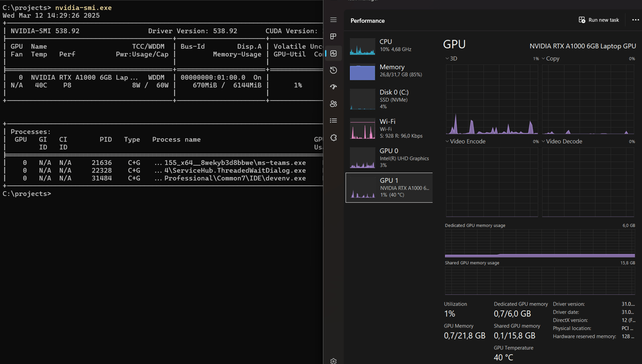Select Memory in the performance list
Screen dimensions: 642x364
(389, 71)
